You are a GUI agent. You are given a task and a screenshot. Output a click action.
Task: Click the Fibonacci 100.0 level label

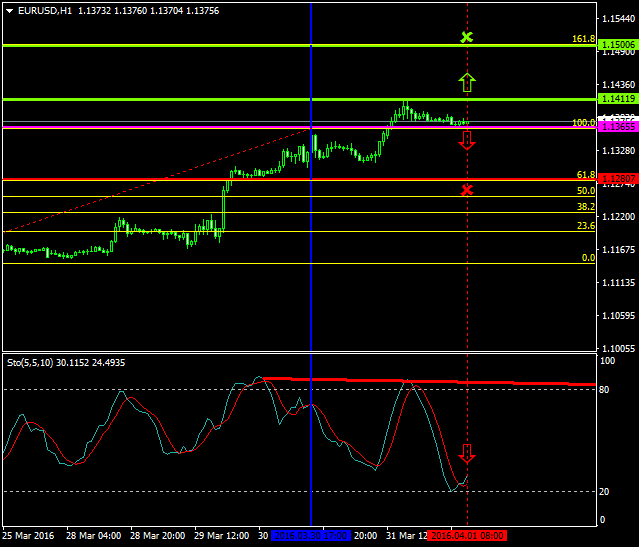pos(584,122)
